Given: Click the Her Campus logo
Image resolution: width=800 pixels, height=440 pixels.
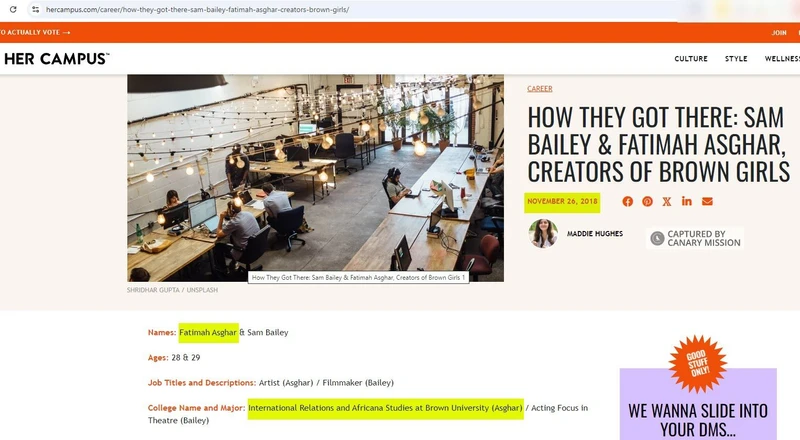Looking at the screenshot, I should 56,59.
